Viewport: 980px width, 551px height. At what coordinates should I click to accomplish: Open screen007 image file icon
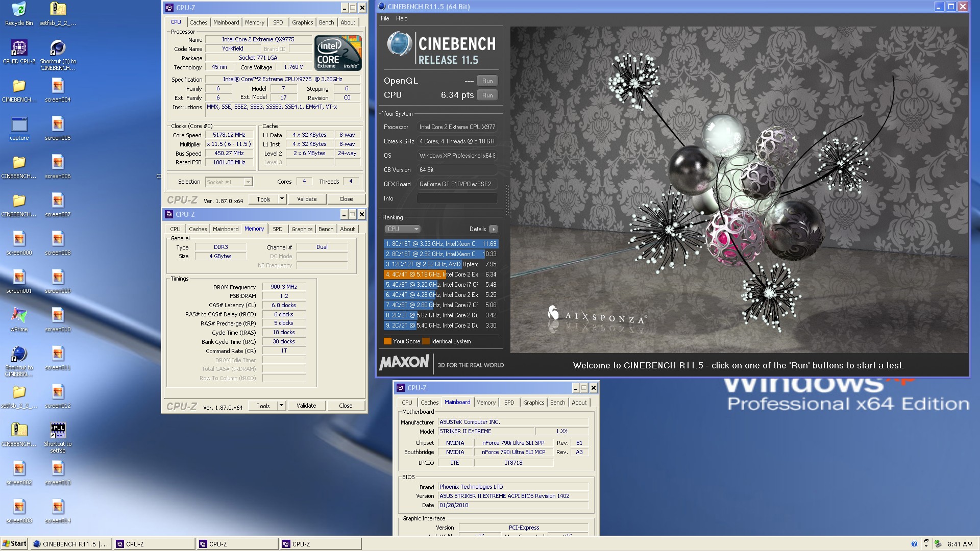click(58, 205)
